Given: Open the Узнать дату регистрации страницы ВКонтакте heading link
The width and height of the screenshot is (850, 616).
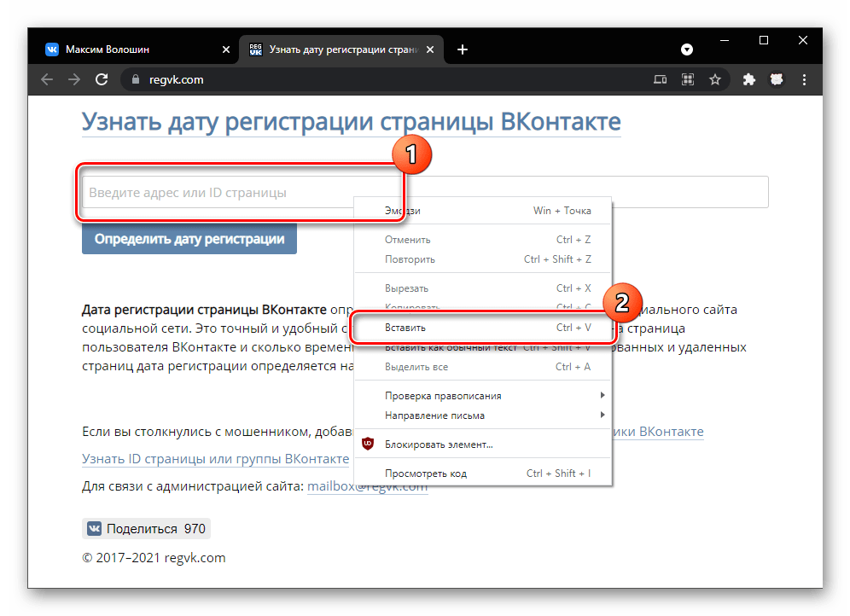Looking at the screenshot, I should pos(352,122).
